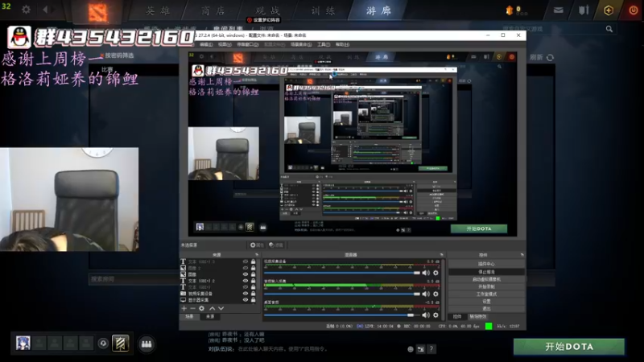Toggle visibility of 图像 2 source

tap(246, 268)
